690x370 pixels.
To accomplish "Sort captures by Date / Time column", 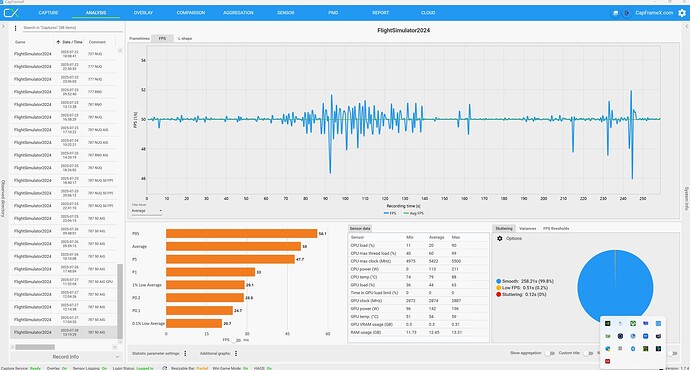I will [70, 42].
